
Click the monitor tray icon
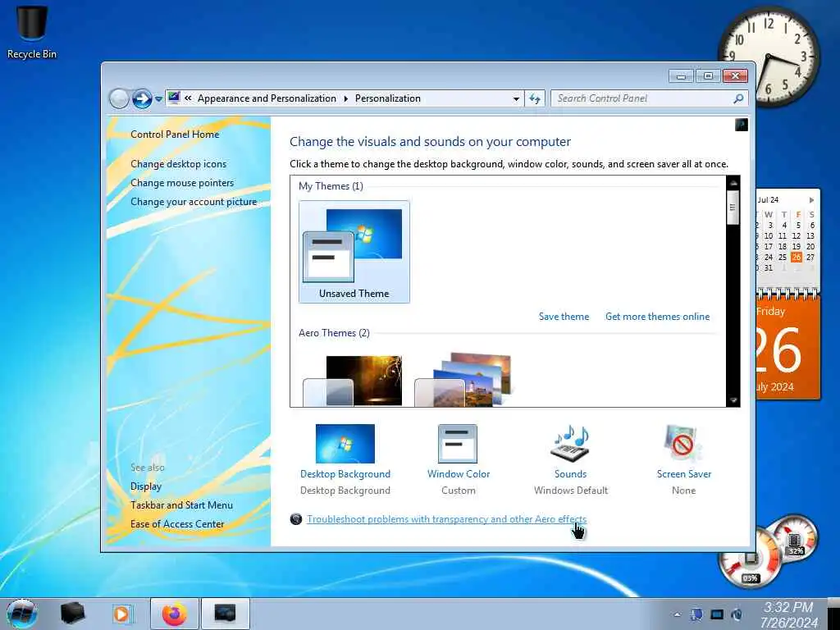[717, 614]
